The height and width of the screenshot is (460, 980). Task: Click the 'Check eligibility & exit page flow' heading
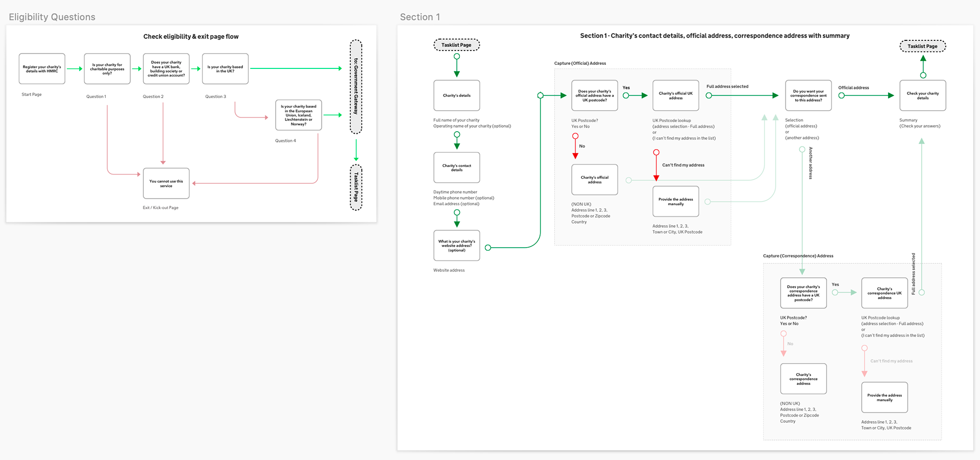click(x=191, y=36)
